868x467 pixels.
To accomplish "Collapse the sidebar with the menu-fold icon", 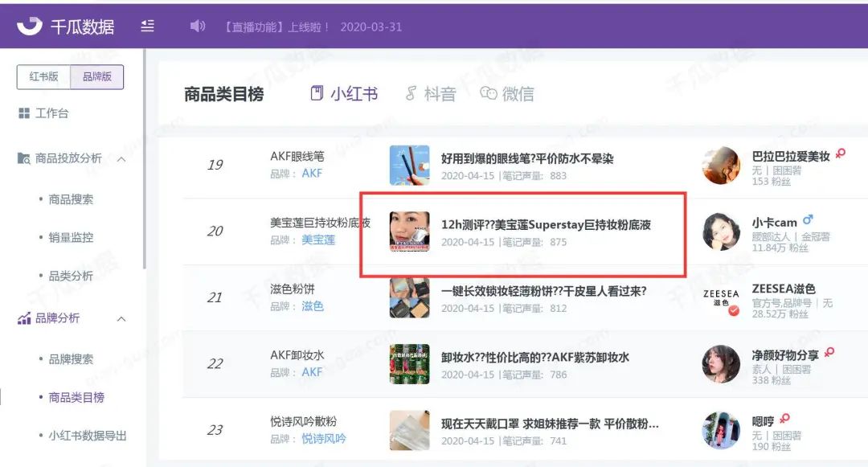I will pyautogui.click(x=147, y=26).
